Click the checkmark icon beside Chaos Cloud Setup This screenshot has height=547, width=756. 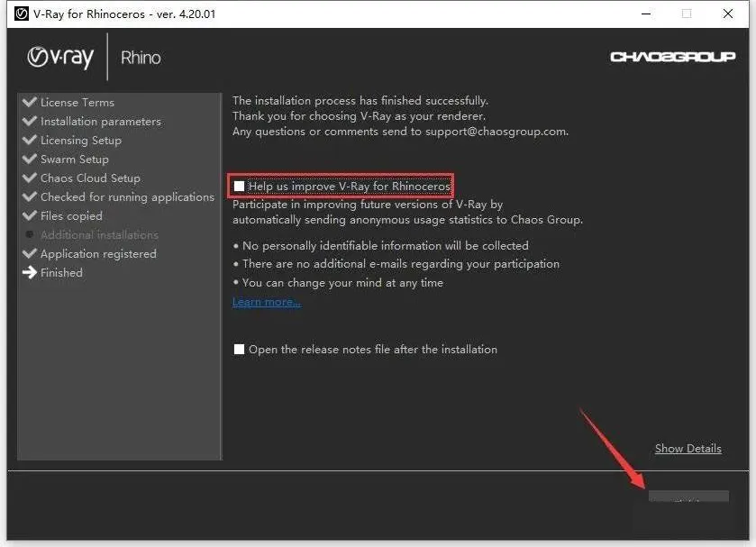(30, 178)
